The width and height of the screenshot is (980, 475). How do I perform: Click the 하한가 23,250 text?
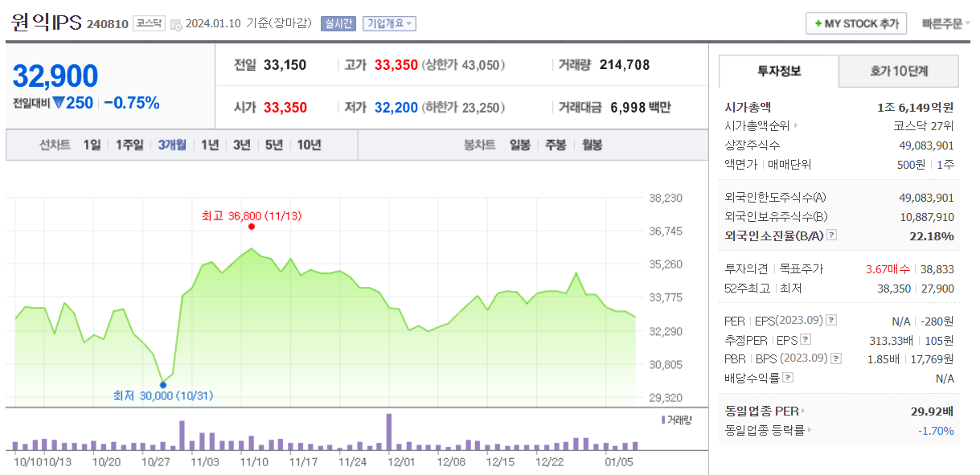463,107
